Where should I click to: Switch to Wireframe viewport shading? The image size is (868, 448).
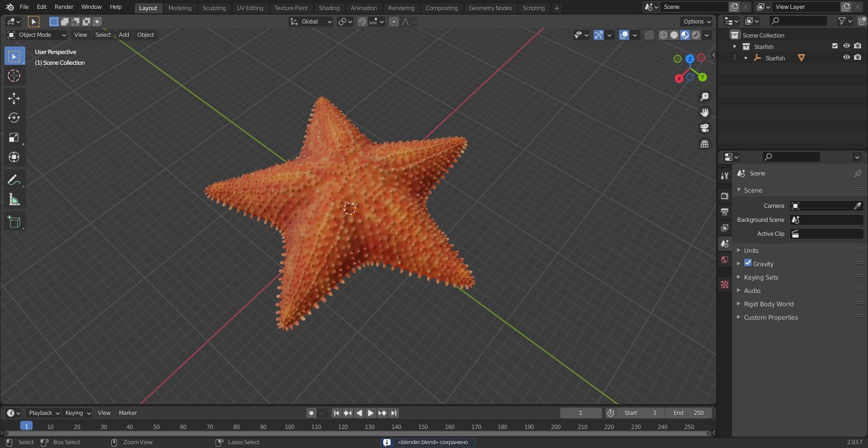click(663, 35)
